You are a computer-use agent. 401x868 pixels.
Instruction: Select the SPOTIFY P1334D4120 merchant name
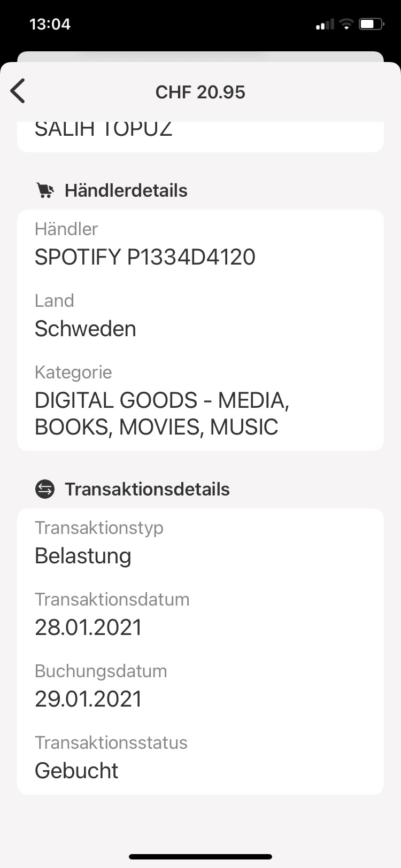pyautogui.click(x=145, y=257)
